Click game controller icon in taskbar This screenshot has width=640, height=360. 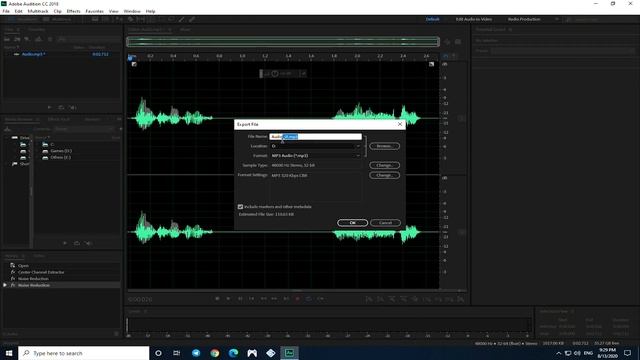pyautogui.click(x=252, y=353)
